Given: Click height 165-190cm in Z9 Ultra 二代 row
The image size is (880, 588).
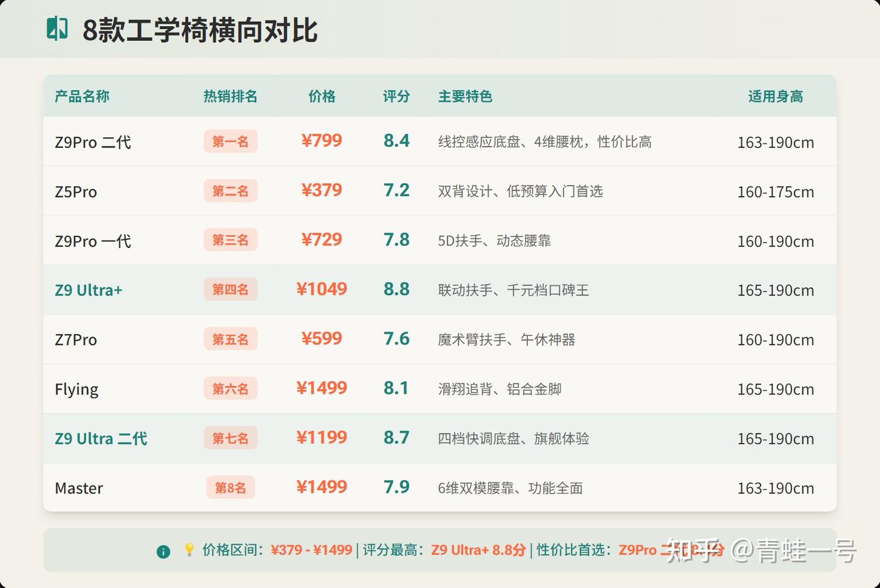Looking at the screenshot, I should (776, 438).
